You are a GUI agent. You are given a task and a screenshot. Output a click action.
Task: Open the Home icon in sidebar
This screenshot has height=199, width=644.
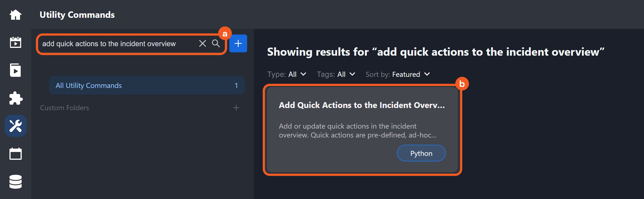pos(16,15)
